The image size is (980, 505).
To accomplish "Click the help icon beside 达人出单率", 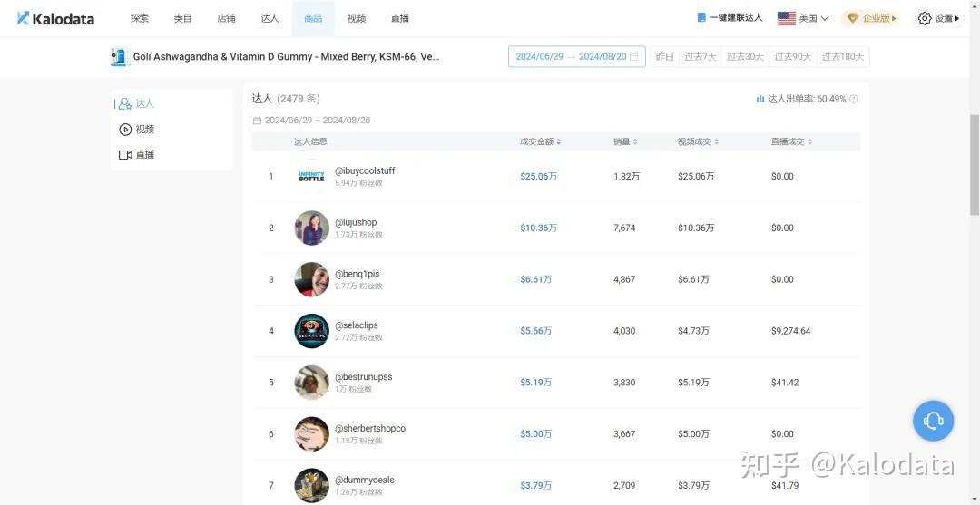I will 853,99.
